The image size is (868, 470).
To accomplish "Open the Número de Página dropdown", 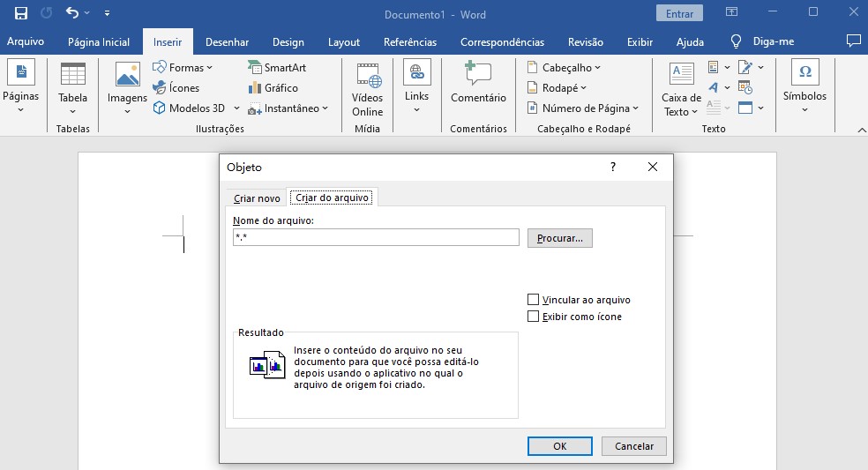I will (583, 108).
